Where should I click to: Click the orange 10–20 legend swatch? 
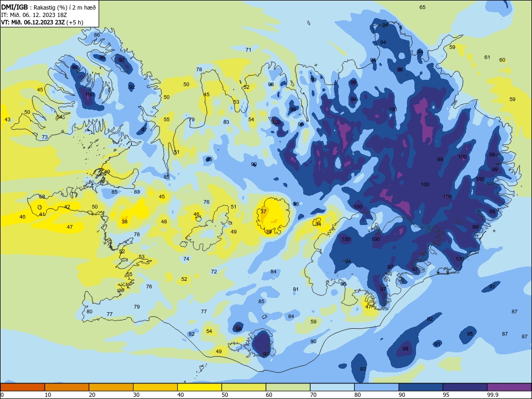click(67, 387)
